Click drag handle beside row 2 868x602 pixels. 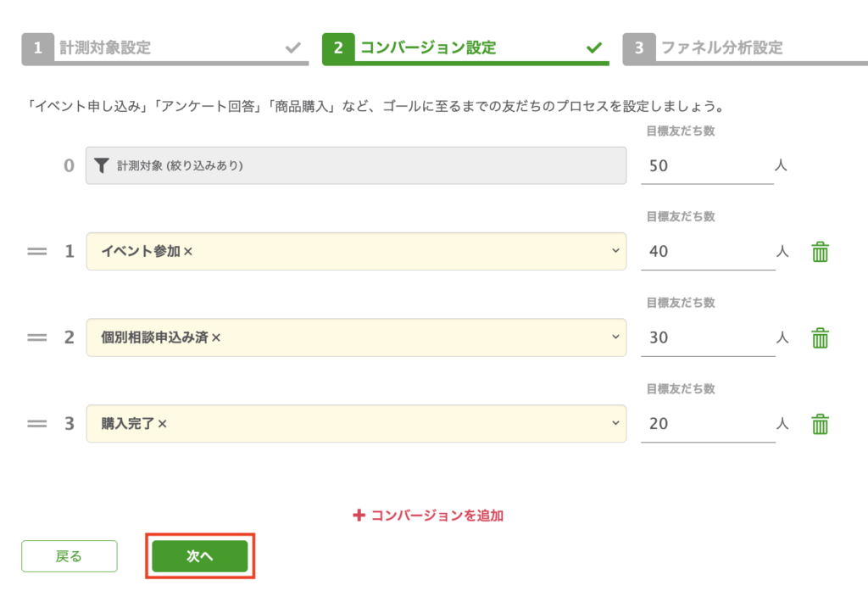(x=36, y=337)
